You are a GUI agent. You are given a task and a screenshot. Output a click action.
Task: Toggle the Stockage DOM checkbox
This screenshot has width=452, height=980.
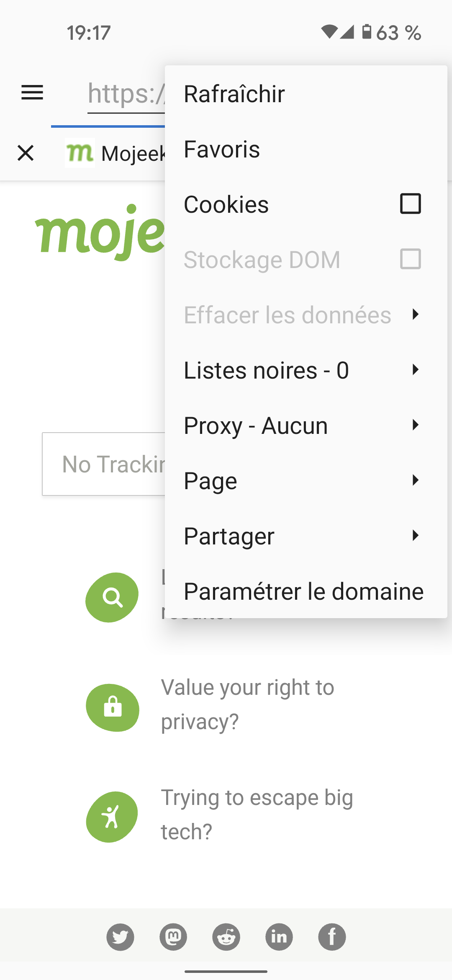410,259
